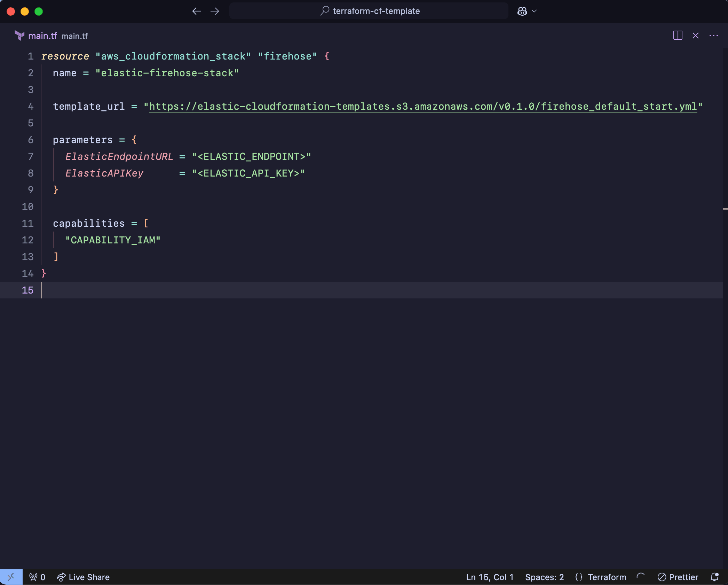Navigate back with the back arrow

[x=197, y=11]
